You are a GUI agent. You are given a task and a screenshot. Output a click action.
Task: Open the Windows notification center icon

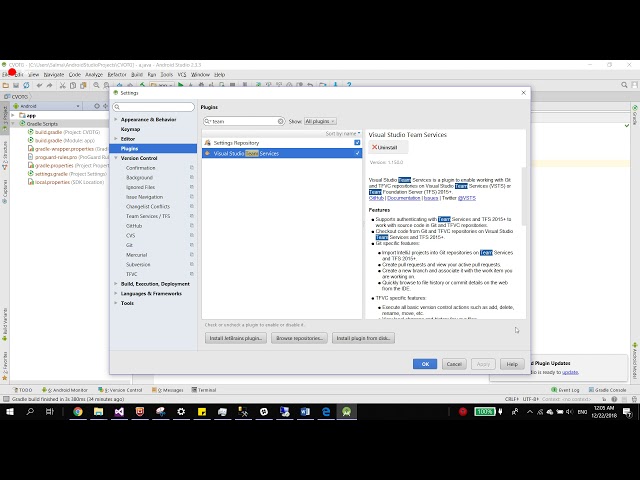pos(627,412)
